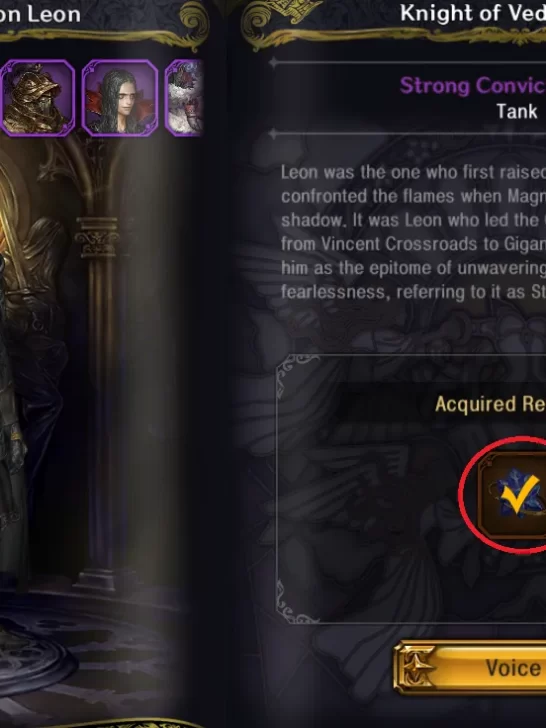Click the diamond marker above Strong Conviction
The width and height of the screenshot is (546, 728).
tap(273, 62)
